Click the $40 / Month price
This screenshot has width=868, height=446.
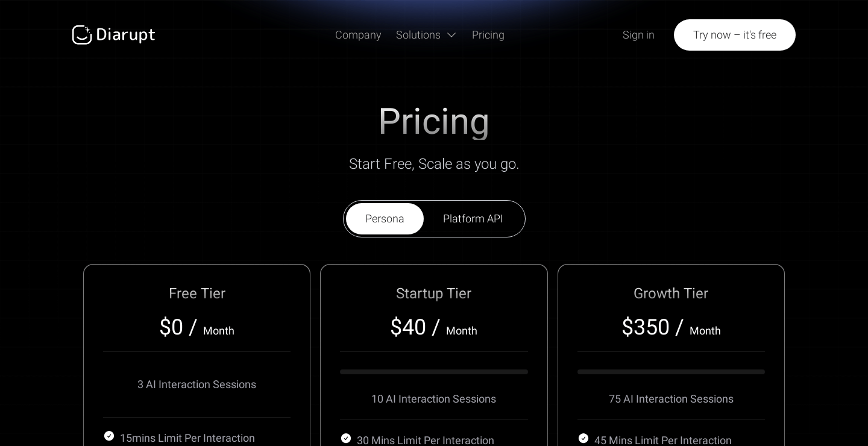click(x=434, y=328)
